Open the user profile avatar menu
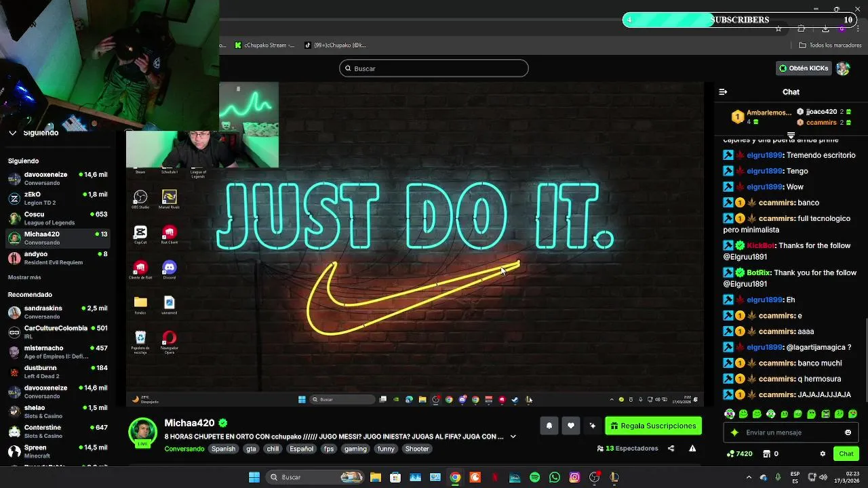Screen dimensions: 868x488 click(843, 68)
